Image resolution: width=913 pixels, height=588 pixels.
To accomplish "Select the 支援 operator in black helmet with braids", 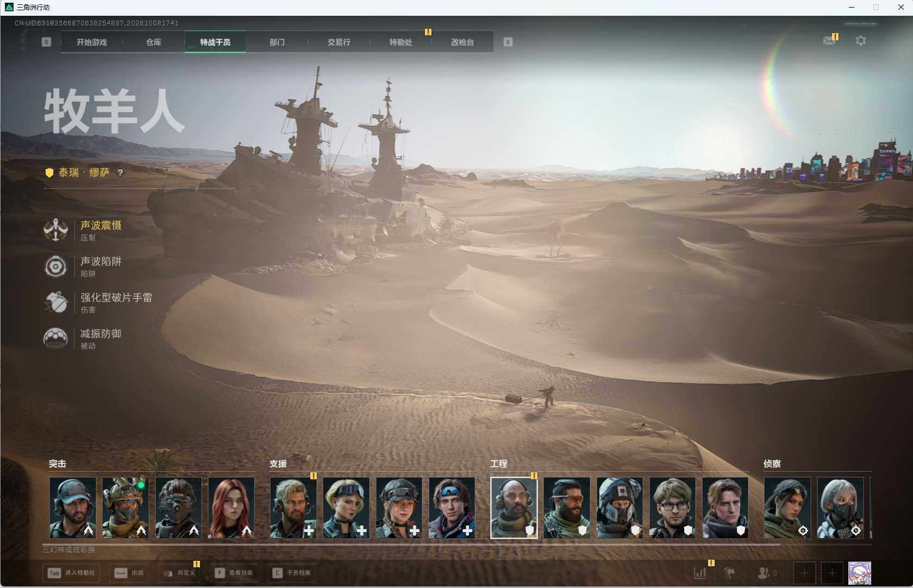I will coord(399,508).
